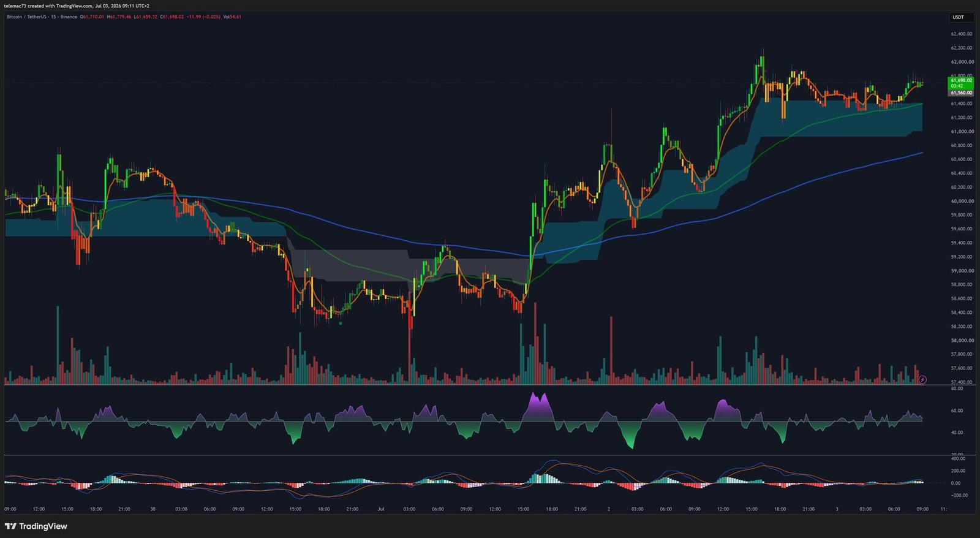Click the purple lightning bolt icon
The width and height of the screenshot is (980, 538).
click(922, 380)
